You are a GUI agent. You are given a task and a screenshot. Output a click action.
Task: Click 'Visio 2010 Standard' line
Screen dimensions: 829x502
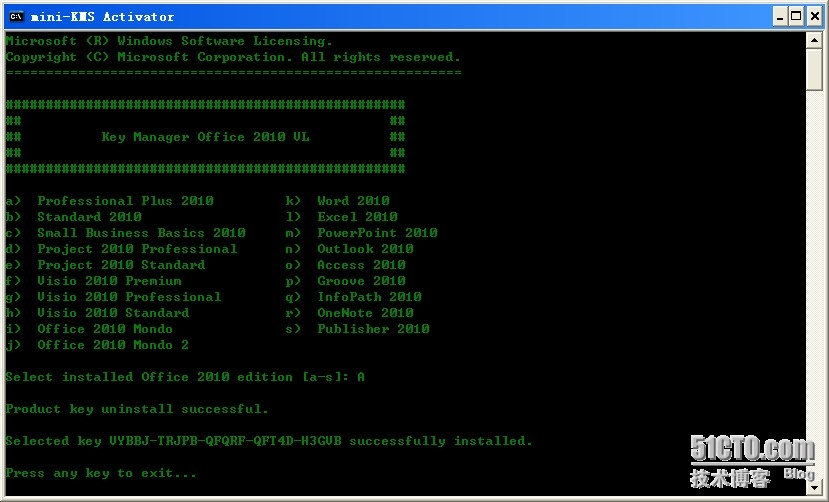click(x=97, y=313)
